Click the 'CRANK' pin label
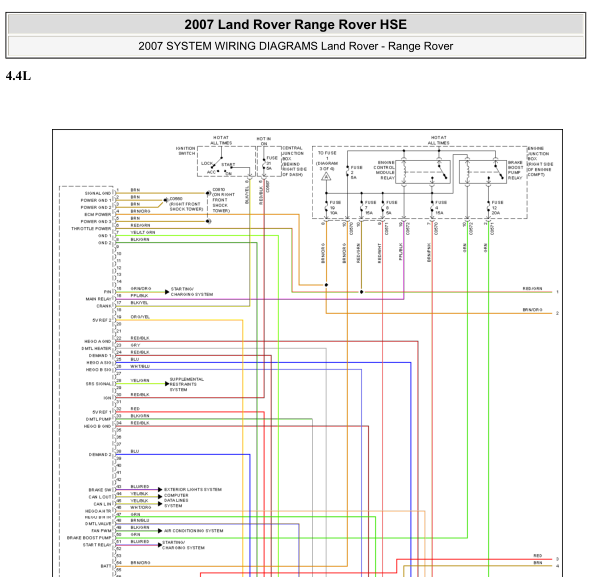Screen dimensions: 600x577 (x=104, y=306)
